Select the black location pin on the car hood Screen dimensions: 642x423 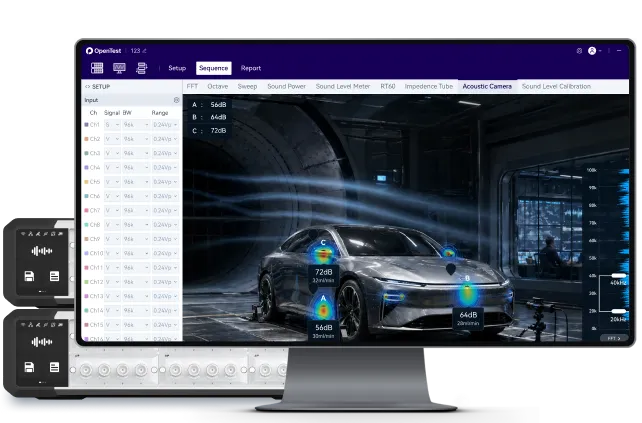451,269
